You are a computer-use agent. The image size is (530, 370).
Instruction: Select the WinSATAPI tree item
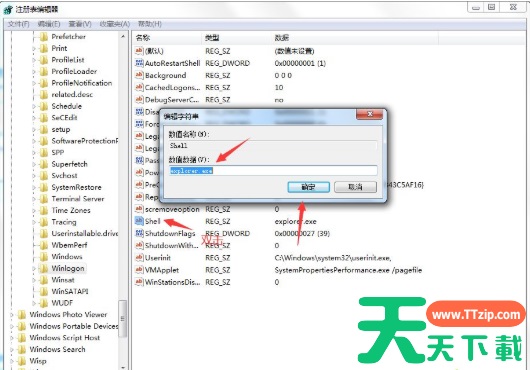pyautogui.click(x=70, y=291)
